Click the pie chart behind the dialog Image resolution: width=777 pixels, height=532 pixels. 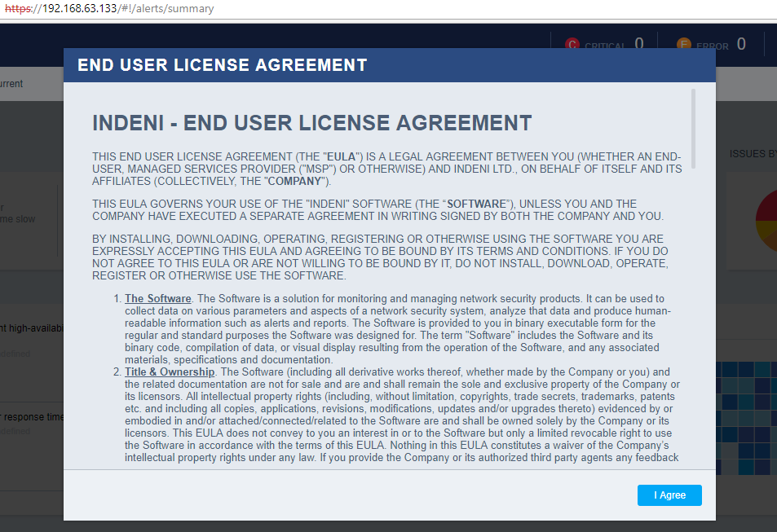[x=765, y=220]
